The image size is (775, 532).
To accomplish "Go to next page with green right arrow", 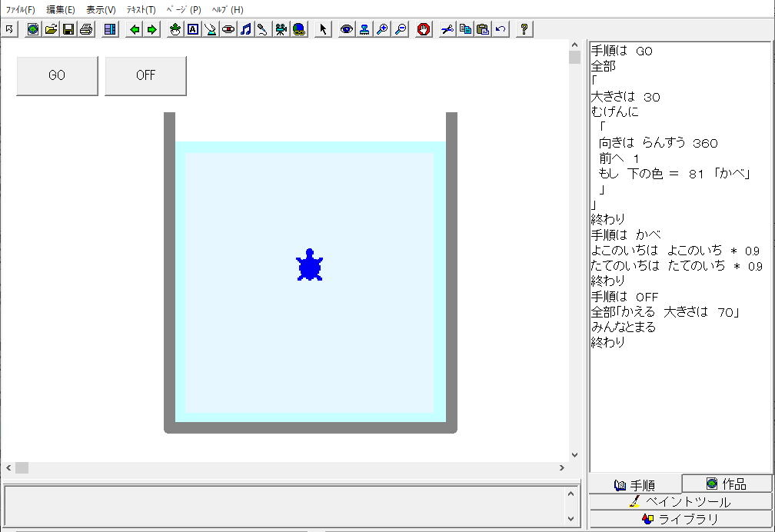I will (151, 29).
